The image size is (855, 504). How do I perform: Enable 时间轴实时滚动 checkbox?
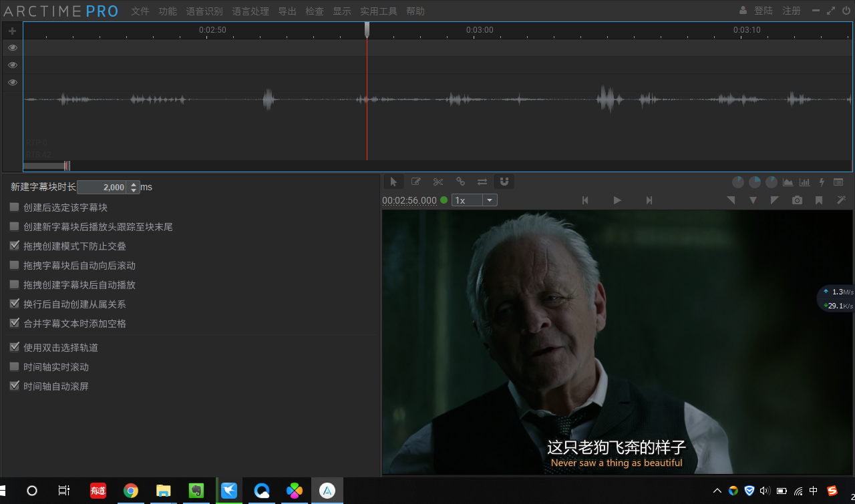pyautogui.click(x=15, y=367)
